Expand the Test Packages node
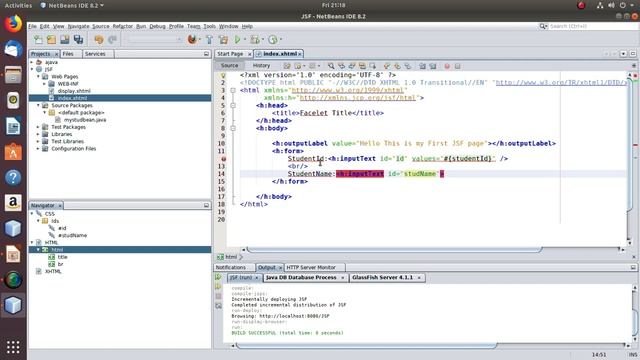 click(38, 127)
